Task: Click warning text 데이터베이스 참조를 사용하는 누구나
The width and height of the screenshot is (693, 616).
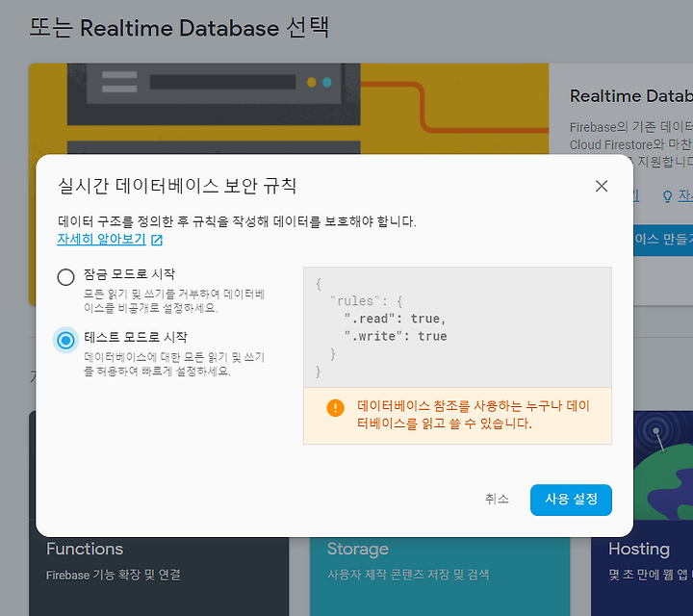Action: point(459,405)
